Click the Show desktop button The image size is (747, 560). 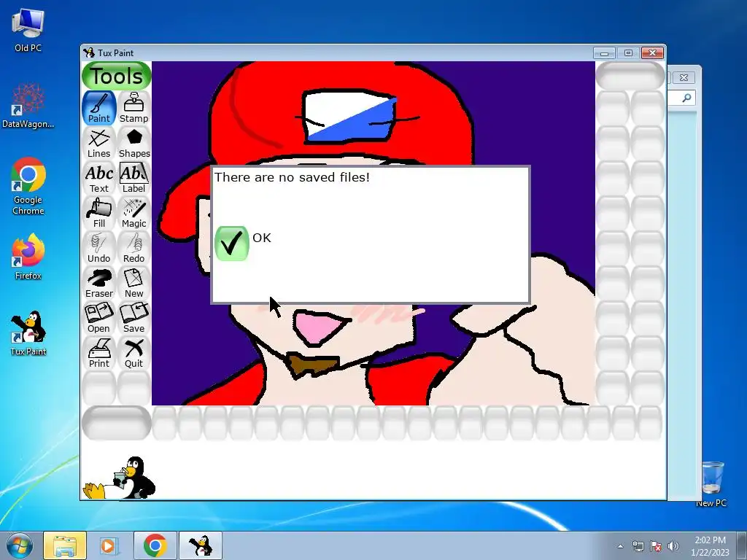point(742,545)
